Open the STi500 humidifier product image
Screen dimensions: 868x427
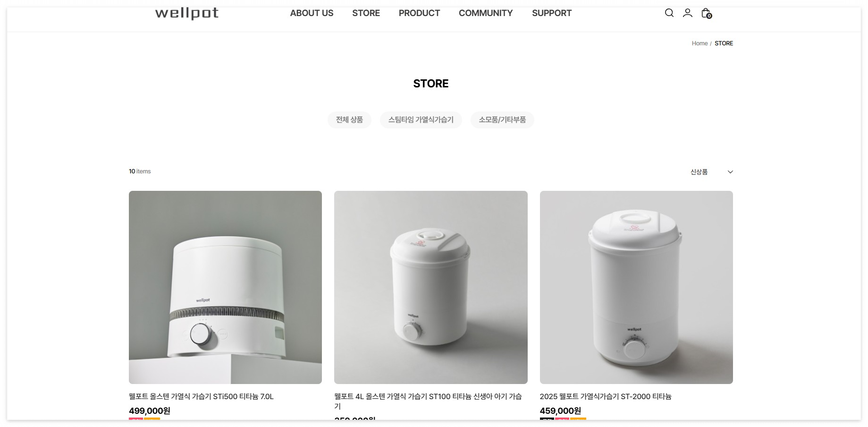coord(225,287)
